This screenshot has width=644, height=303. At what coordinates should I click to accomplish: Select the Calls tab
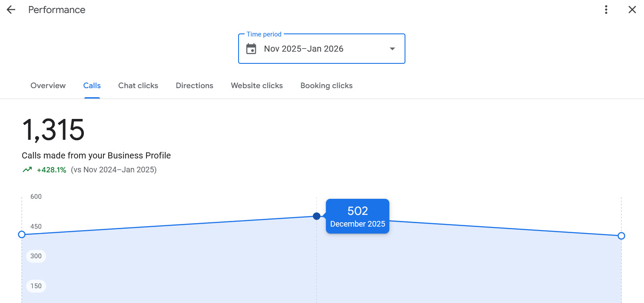click(92, 86)
